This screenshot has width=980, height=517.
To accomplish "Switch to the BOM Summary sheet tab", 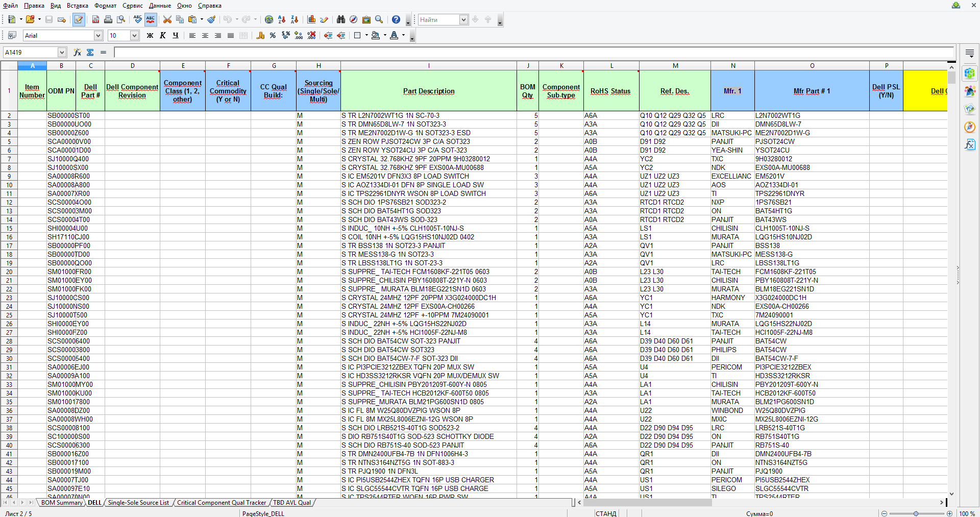I will pyautogui.click(x=61, y=503).
